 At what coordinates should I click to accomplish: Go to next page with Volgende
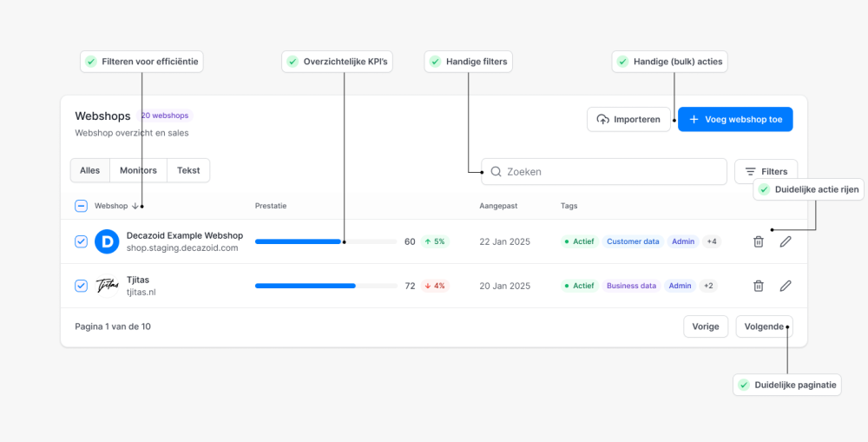click(x=763, y=327)
